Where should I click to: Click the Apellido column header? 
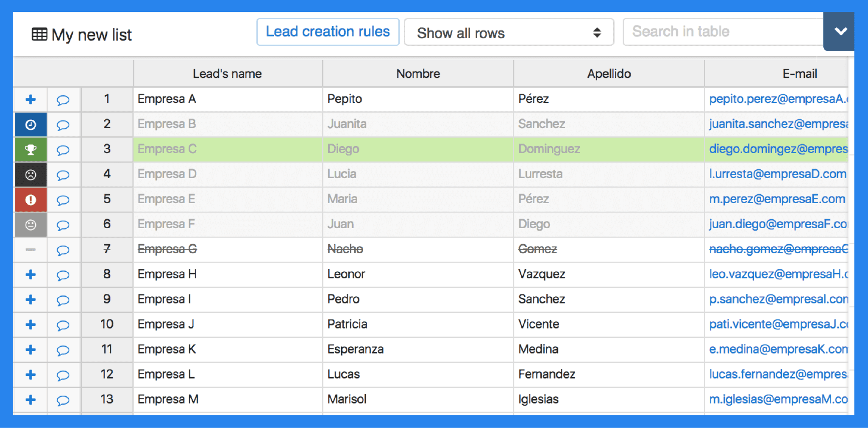tap(609, 74)
